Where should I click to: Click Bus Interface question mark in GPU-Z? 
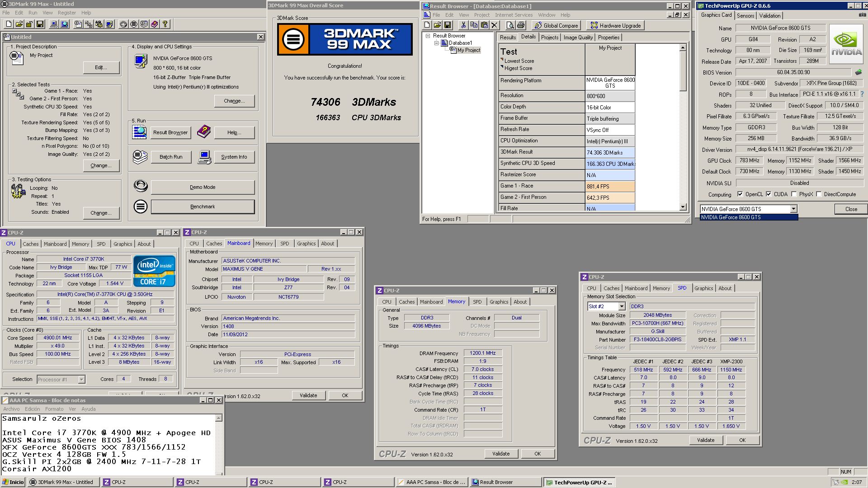(x=862, y=94)
